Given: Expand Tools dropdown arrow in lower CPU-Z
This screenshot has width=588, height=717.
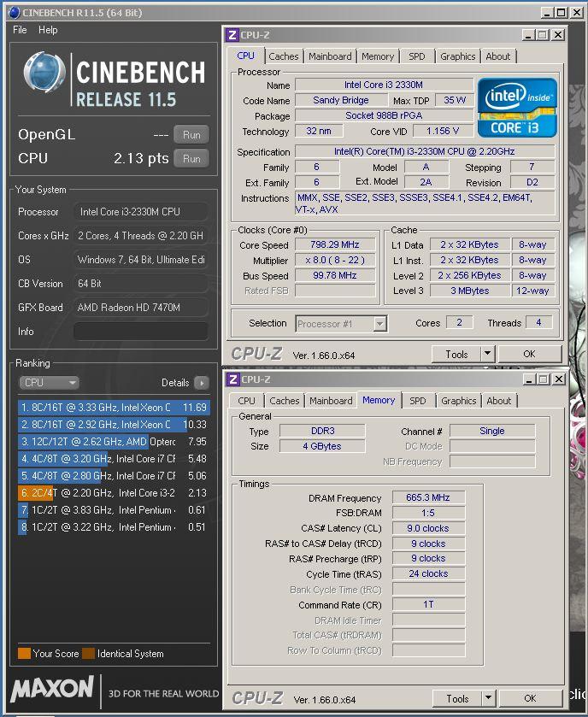Looking at the screenshot, I should tap(489, 699).
